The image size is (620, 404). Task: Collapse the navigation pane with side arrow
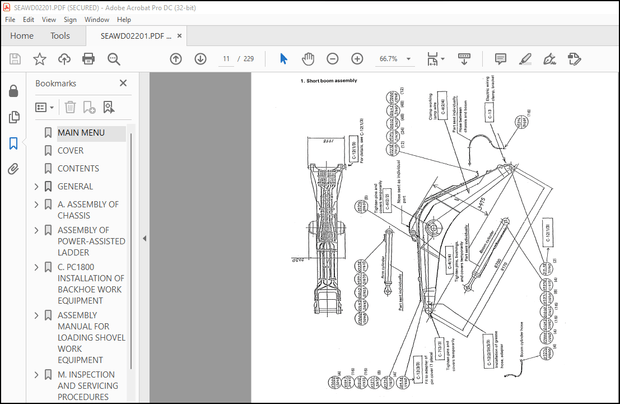(144, 238)
